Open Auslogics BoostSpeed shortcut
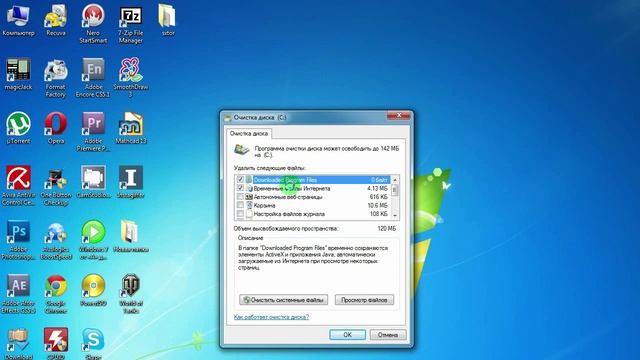The width and height of the screenshot is (640, 360). (56, 240)
